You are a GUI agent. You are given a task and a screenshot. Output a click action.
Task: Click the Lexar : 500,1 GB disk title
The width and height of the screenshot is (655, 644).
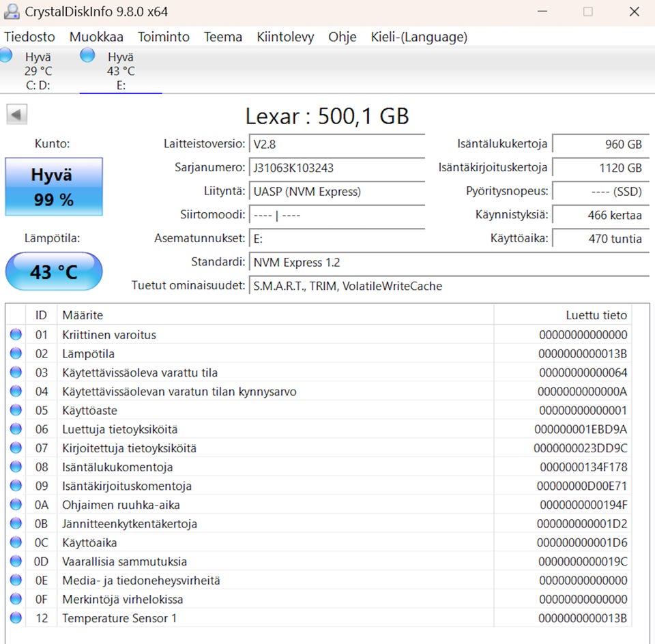pos(327,116)
